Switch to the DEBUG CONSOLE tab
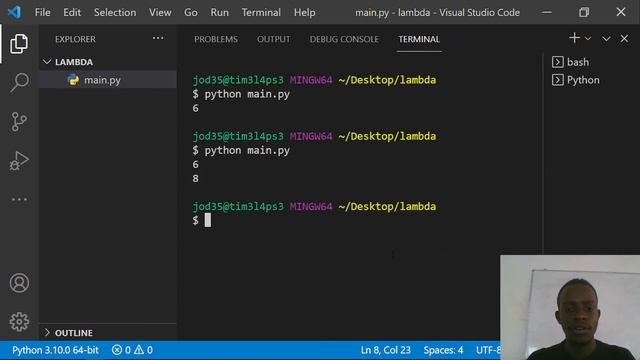Screen dimensions: 640x360 point(344,39)
